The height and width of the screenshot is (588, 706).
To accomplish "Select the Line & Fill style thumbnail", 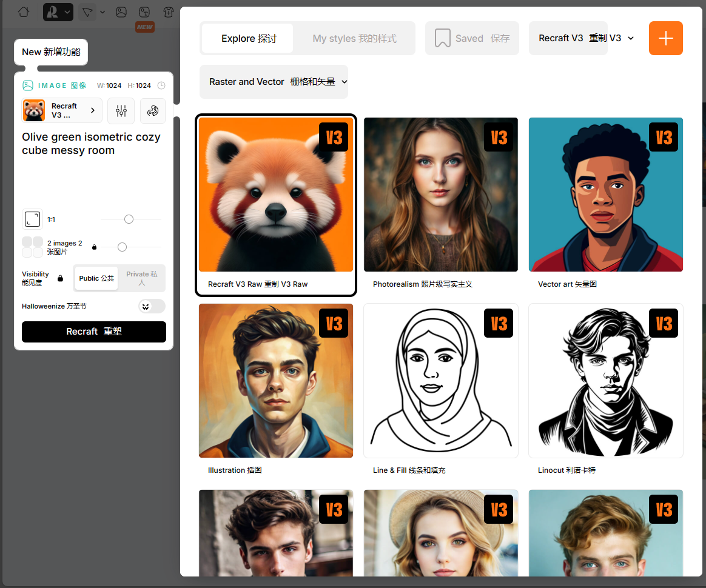I will pyautogui.click(x=441, y=381).
